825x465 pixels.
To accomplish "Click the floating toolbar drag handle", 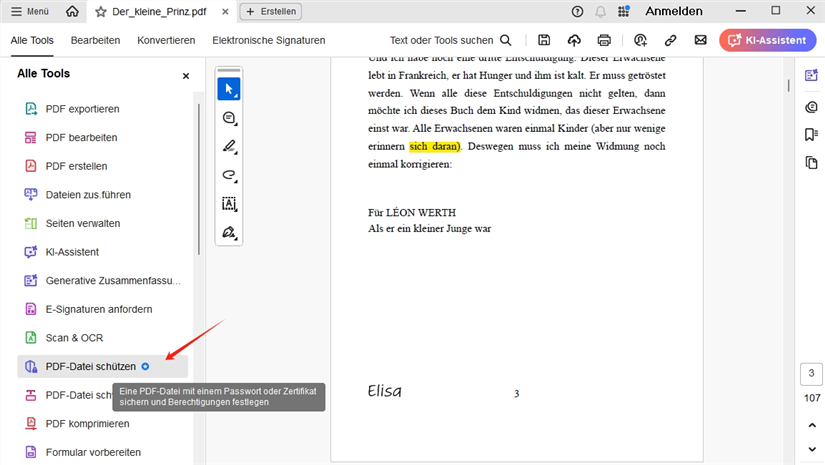I will click(229, 70).
